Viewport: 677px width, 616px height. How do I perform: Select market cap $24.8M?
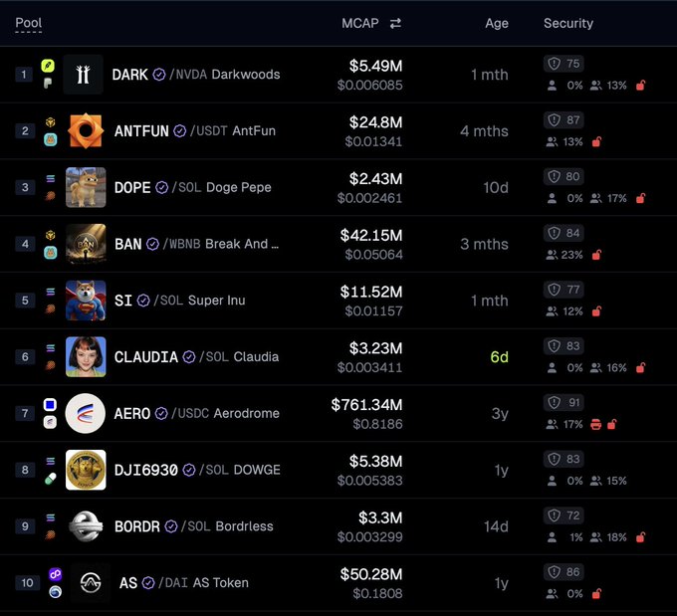pyautogui.click(x=375, y=122)
